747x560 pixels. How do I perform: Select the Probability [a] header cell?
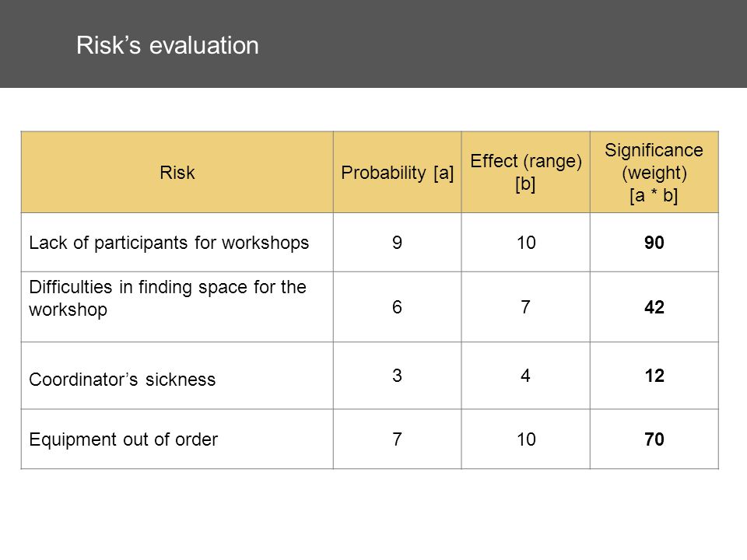click(x=398, y=173)
